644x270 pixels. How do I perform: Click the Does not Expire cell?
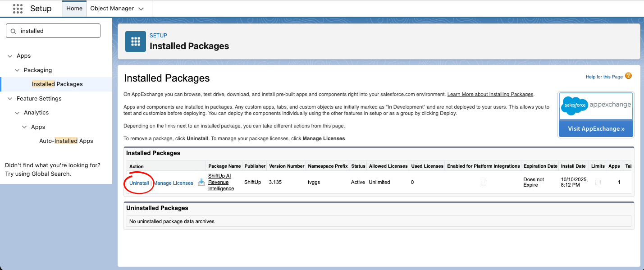(534, 182)
